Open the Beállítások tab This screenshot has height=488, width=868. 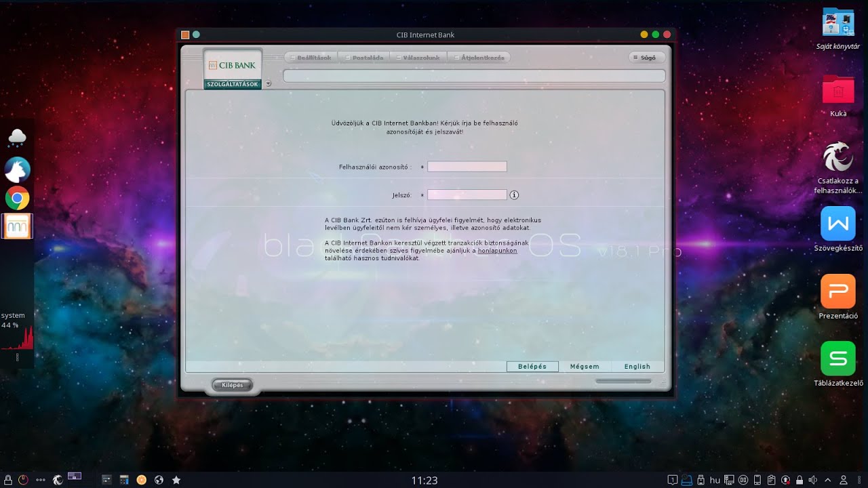(310, 58)
